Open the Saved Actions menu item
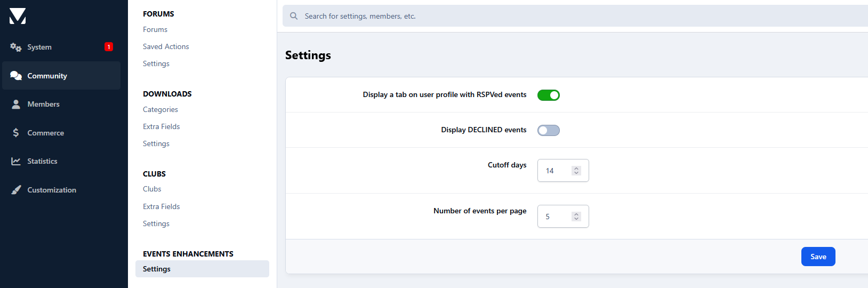868x288 pixels. tap(166, 46)
